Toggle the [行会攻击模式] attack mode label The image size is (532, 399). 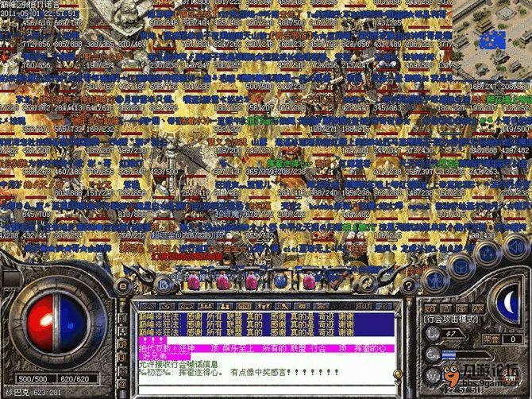pos(452,320)
